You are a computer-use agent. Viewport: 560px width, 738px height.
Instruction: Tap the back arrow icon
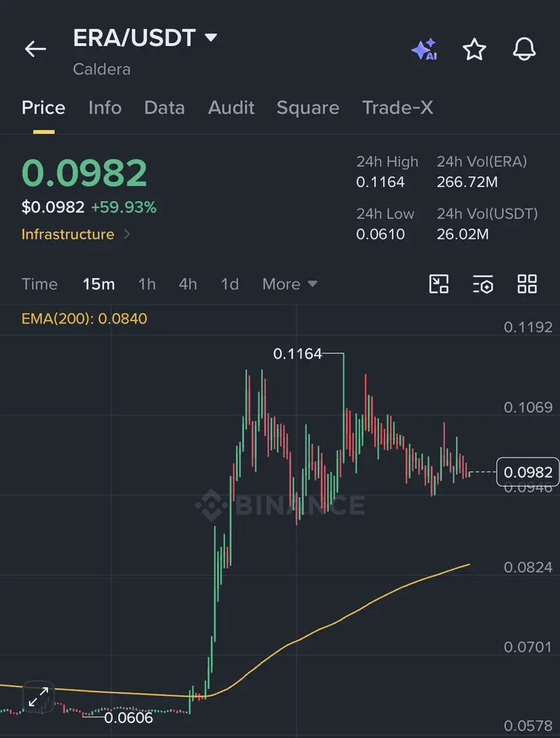pyautogui.click(x=35, y=49)
